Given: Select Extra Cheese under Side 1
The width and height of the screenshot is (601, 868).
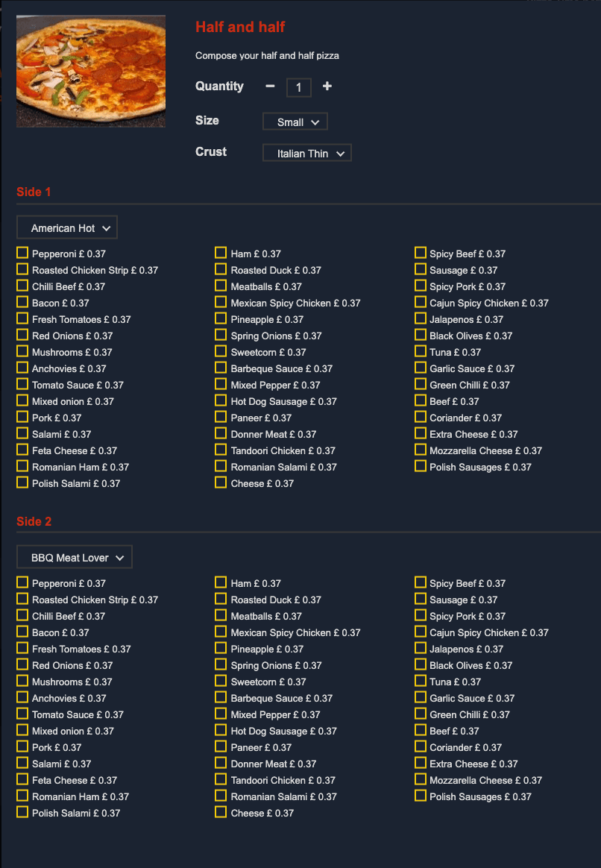Looking at the screenshot, I should coord(420,433).
